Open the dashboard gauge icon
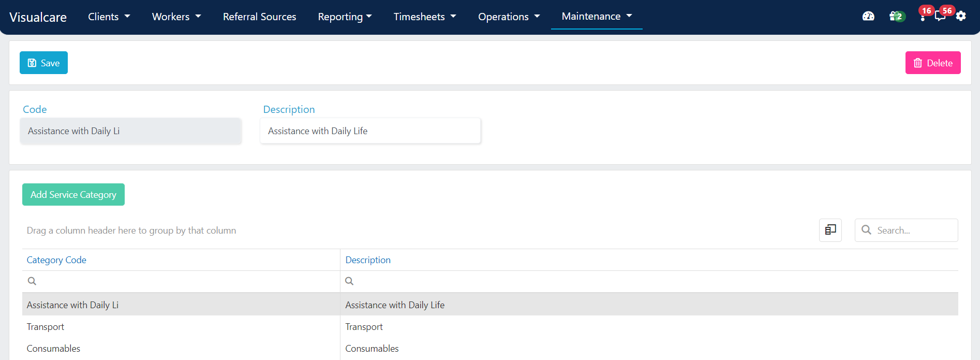Image resolution: width=980 pixels, height=360 pixels. coord(868,16)
